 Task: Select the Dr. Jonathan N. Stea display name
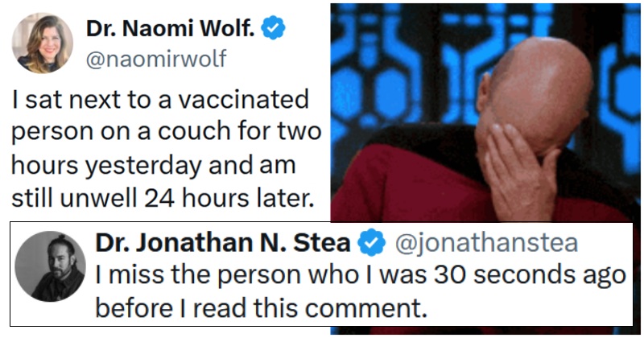(x=223, y=243)
